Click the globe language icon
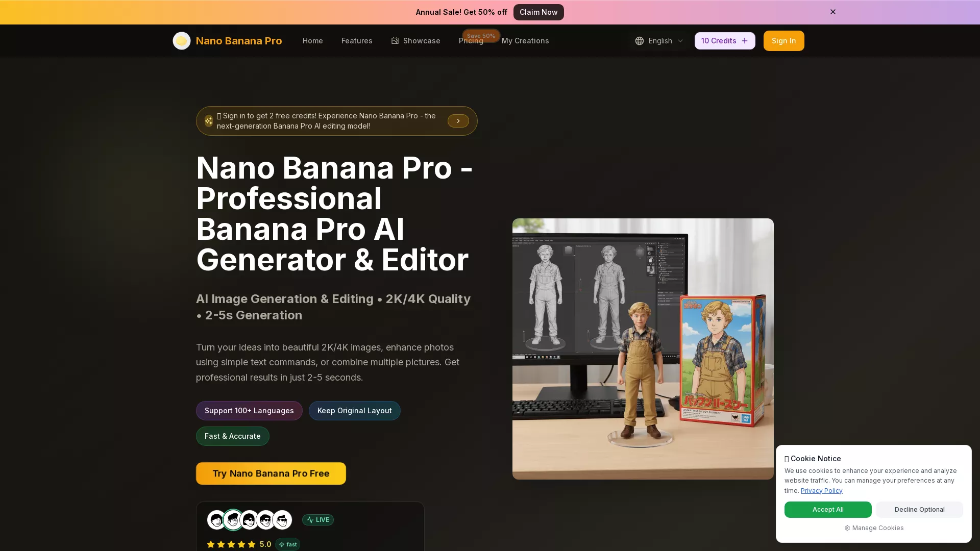Viewport: 980px width, 551px height. 639,41
